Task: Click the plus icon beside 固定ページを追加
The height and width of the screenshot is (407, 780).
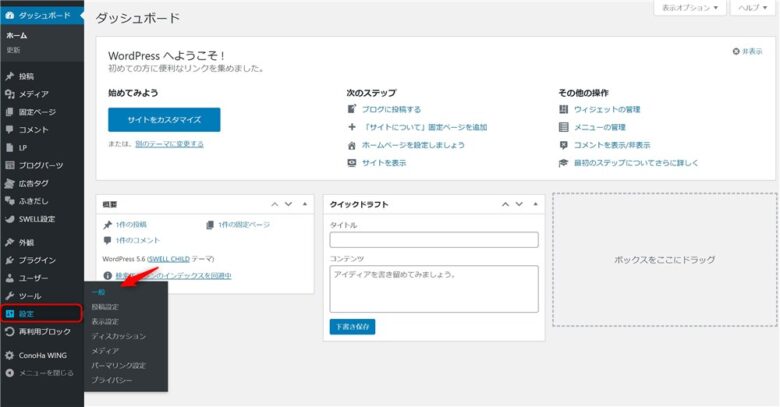Action: tap(352, 127)
